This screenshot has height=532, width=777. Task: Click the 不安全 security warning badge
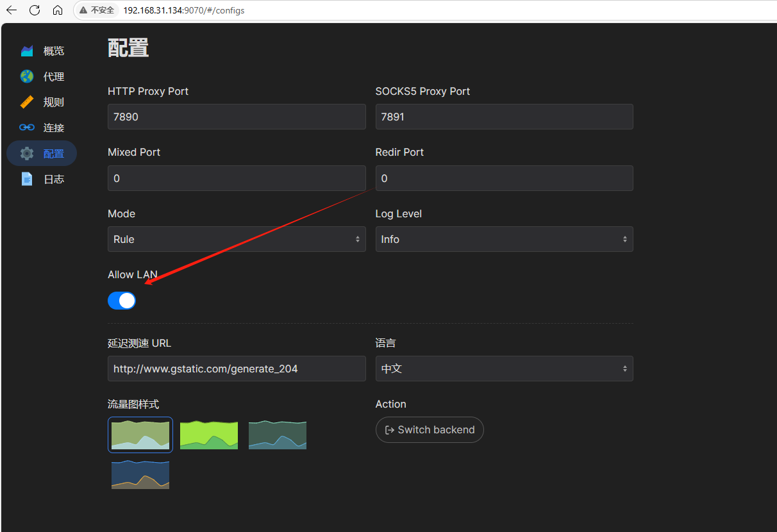(x=97, y=10)
